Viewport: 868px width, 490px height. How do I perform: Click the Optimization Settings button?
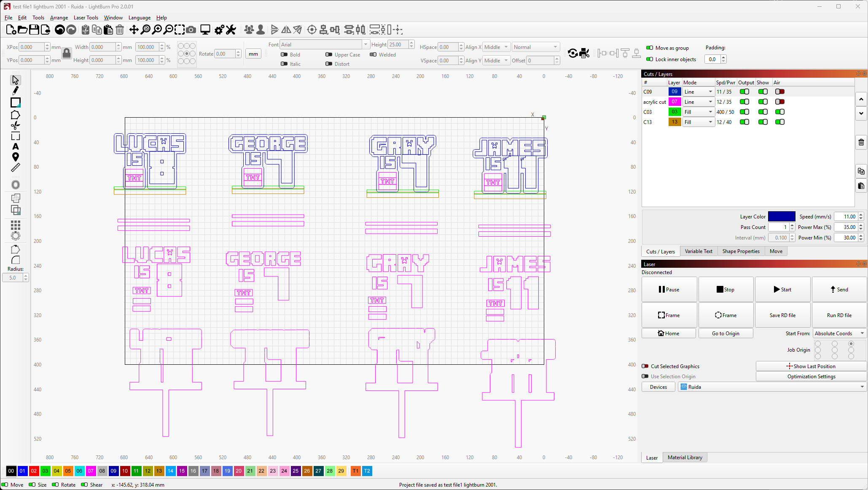pyautogui.click(x=811, y=376)
